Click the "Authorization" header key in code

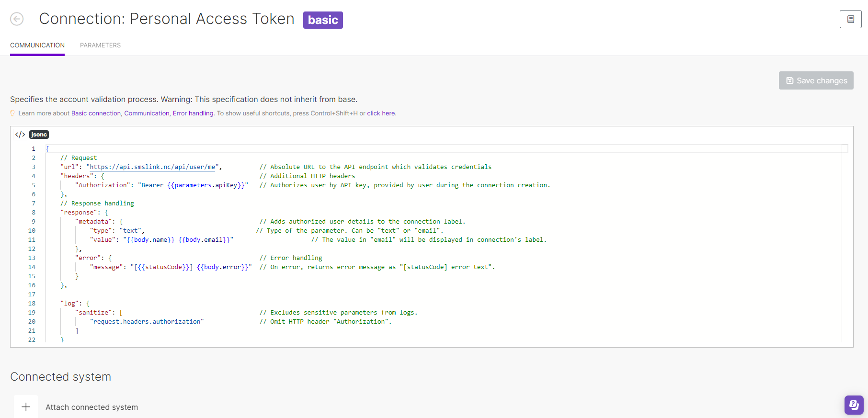point(103,185)
